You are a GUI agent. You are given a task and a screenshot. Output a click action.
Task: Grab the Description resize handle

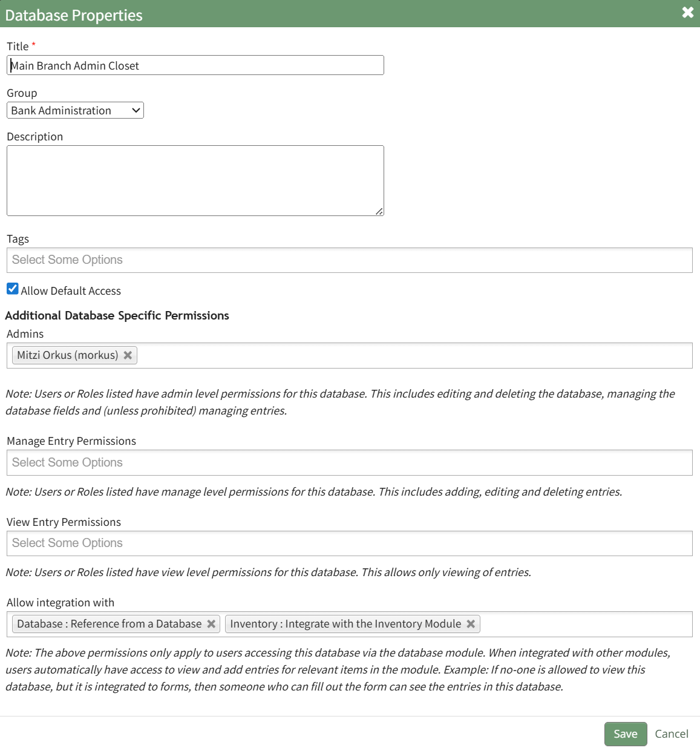pos(379,211)
